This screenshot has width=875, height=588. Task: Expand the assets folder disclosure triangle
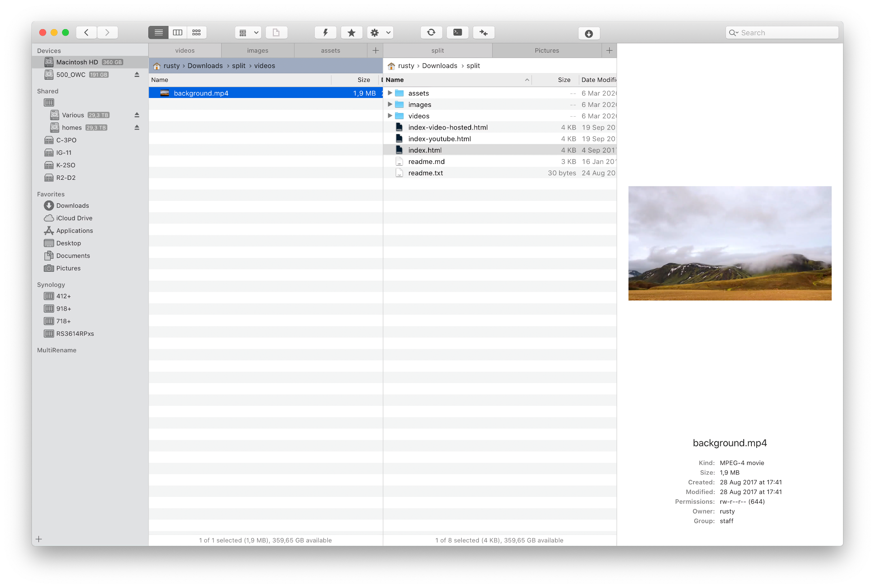[x=390, y=93]
